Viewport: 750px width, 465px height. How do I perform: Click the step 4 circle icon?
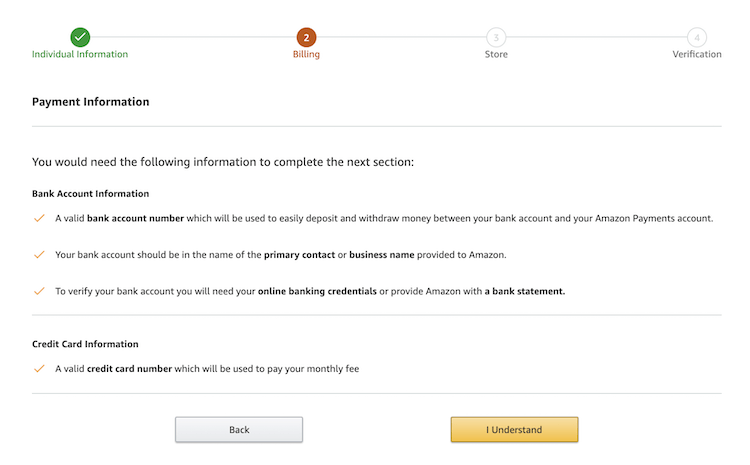coord(697,37)
